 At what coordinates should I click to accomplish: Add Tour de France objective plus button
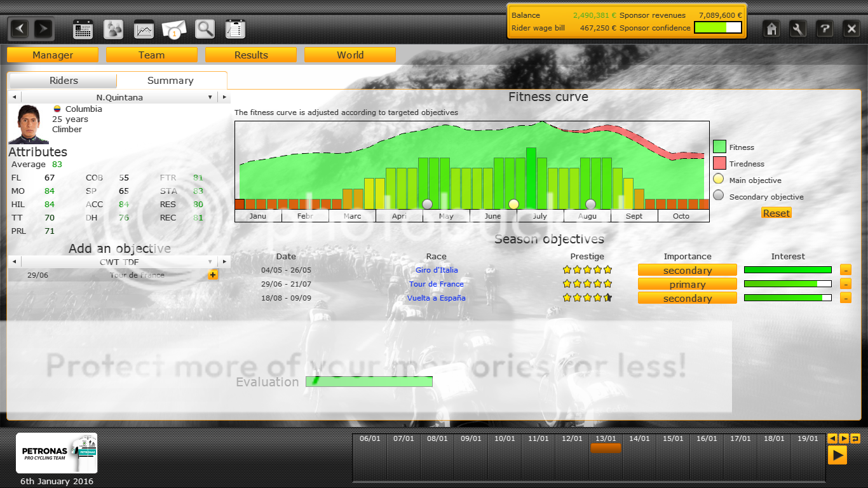(x=213, y=274)
